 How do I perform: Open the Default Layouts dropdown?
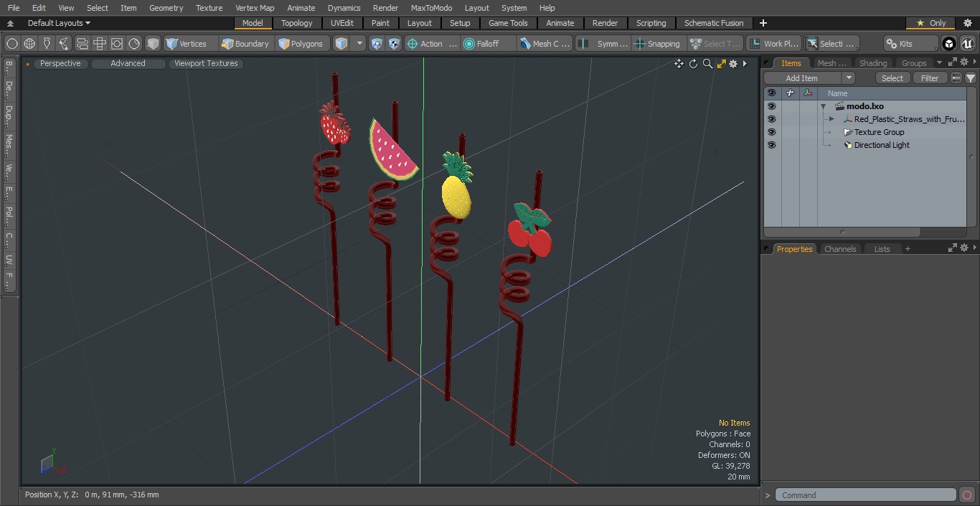click(x=59, y=23)
